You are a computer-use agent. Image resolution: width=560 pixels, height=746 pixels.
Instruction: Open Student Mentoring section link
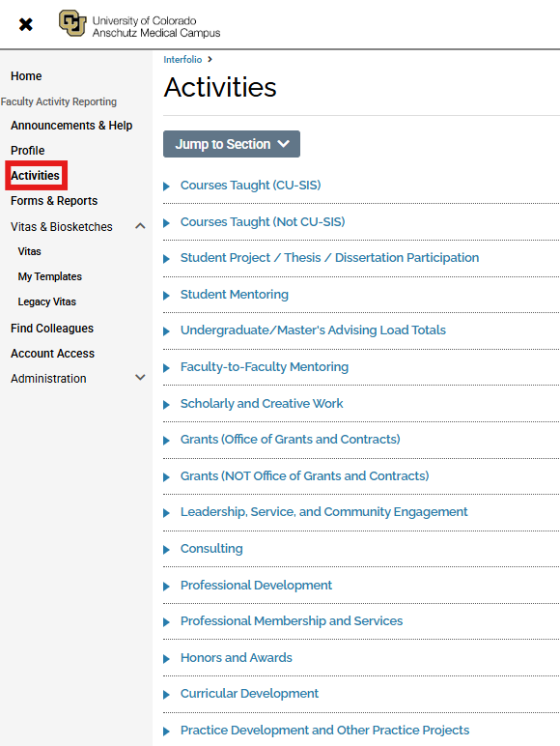click(x=235, y=295)
